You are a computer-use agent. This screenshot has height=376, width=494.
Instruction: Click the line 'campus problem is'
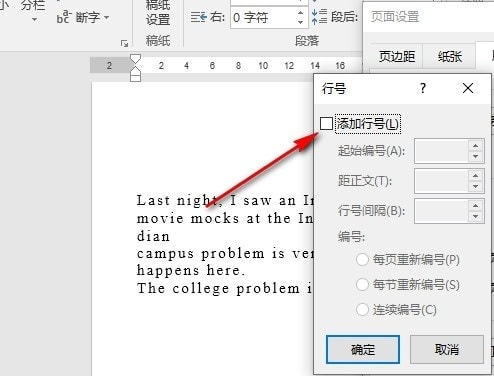click(x=211, y=254)
